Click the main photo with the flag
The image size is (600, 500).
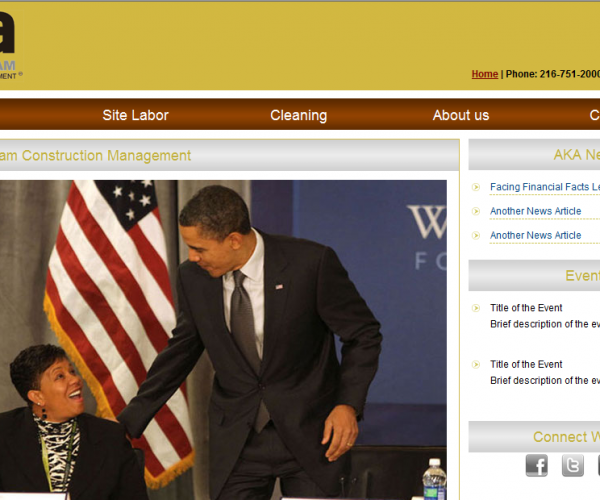[223, 340]
